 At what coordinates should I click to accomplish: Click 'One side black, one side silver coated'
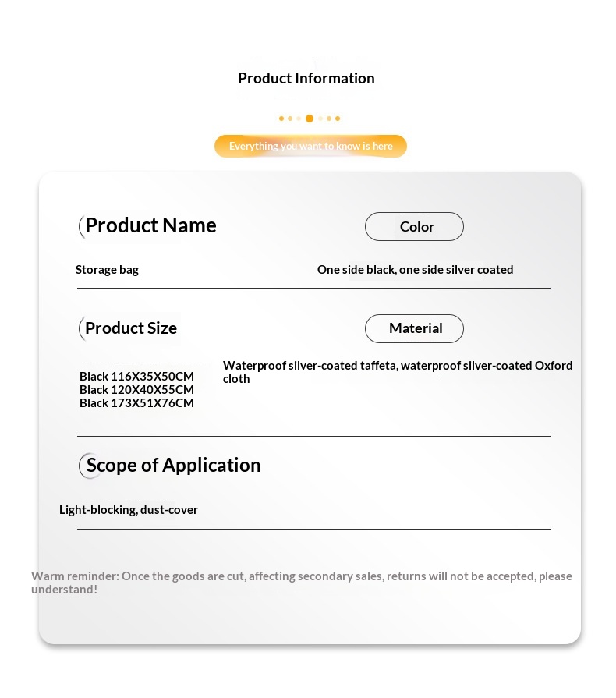(x=416, y=270)
